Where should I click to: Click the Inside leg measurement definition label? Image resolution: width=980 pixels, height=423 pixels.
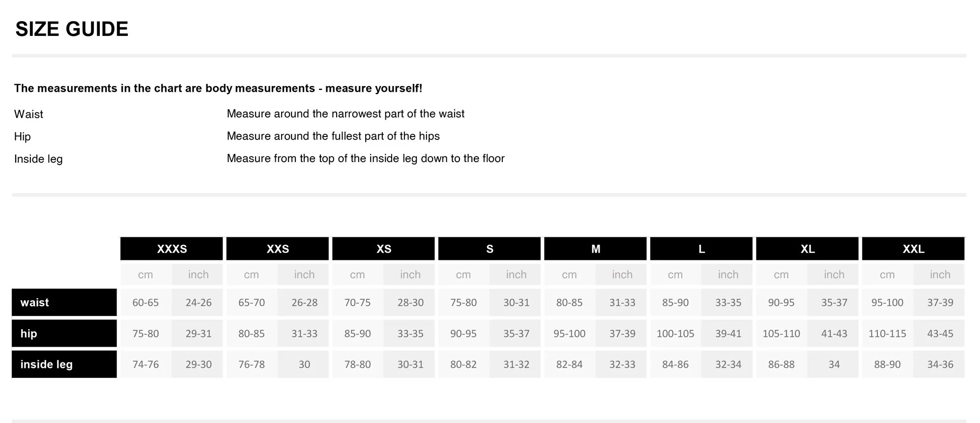pyautogui.click(x=38, y=159)
